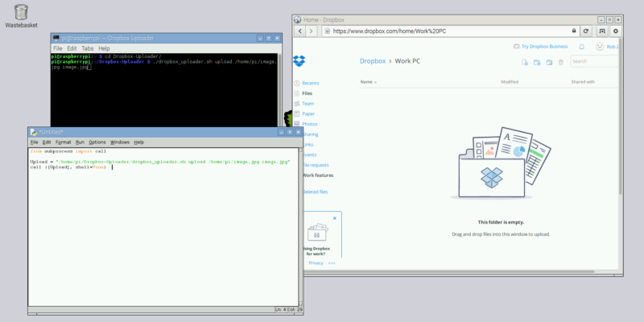Click the browser URL address bar
The width and height of the screenshot is (644, 322).
click(x=451, y=31)
